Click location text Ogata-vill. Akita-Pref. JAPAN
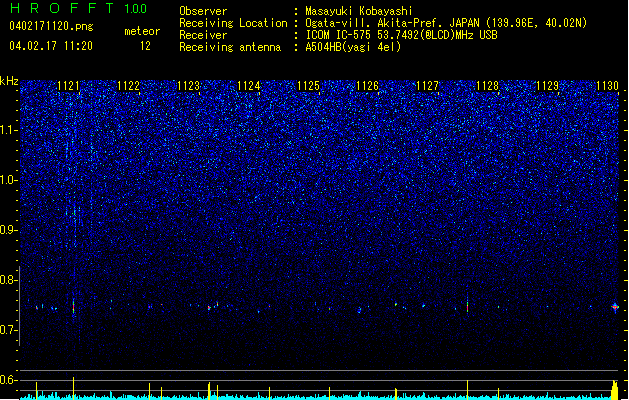The height and width of the screenshot is (400, 629). pyautogui.click(x=392, y=23)
